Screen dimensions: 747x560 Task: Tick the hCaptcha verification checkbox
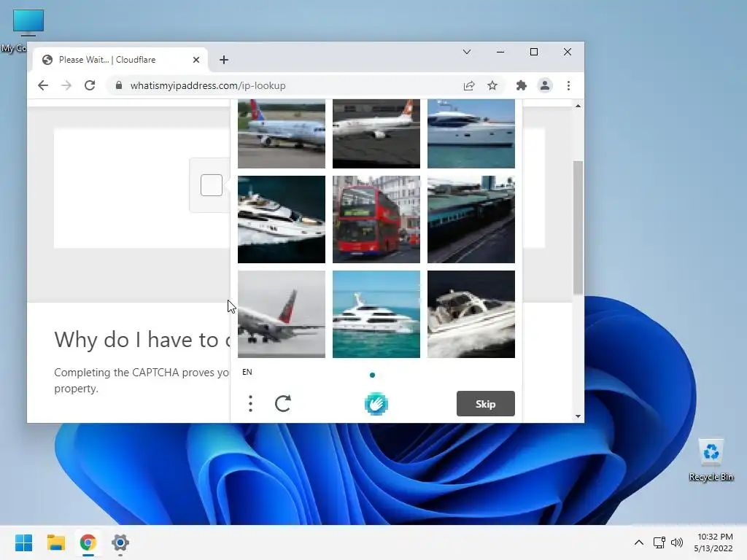coord(212,185)
